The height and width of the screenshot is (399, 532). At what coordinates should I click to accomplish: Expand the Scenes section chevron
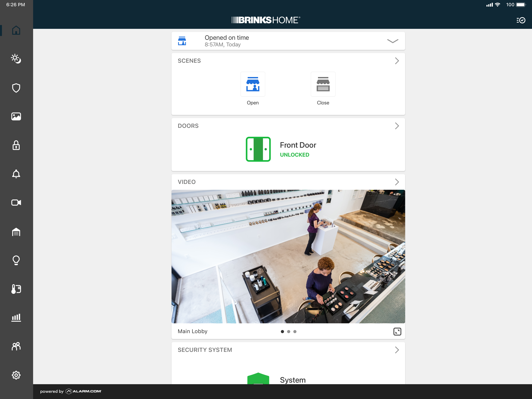(397, 61)
